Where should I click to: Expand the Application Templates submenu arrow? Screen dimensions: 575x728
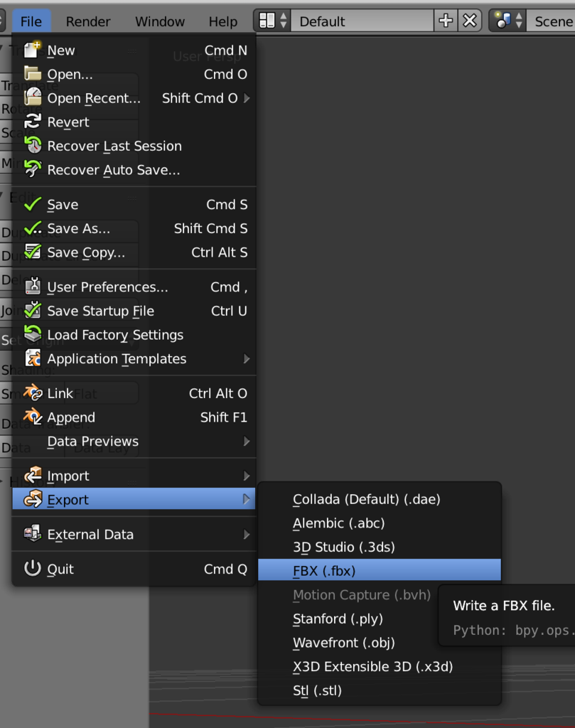(247, 359)
